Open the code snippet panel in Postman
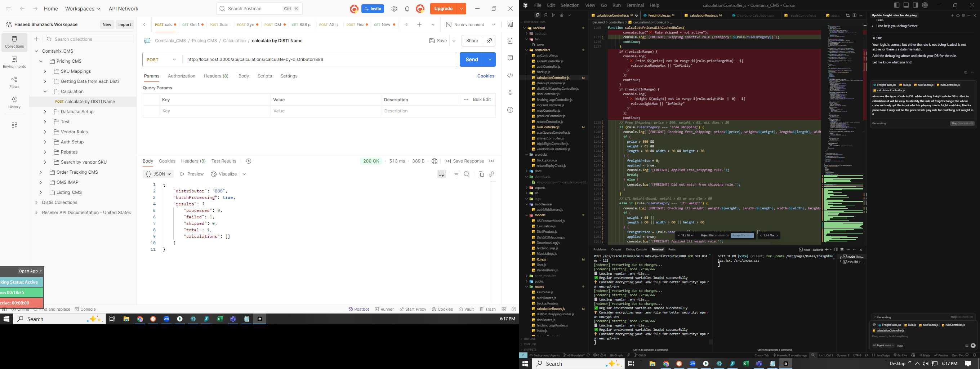This screenshot has height=369, width=980. 510,75
